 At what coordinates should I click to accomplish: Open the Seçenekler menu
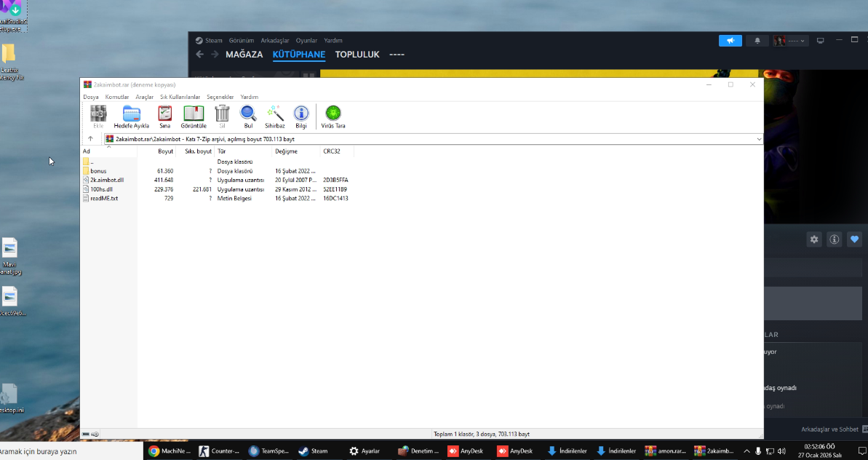(220, 97)
